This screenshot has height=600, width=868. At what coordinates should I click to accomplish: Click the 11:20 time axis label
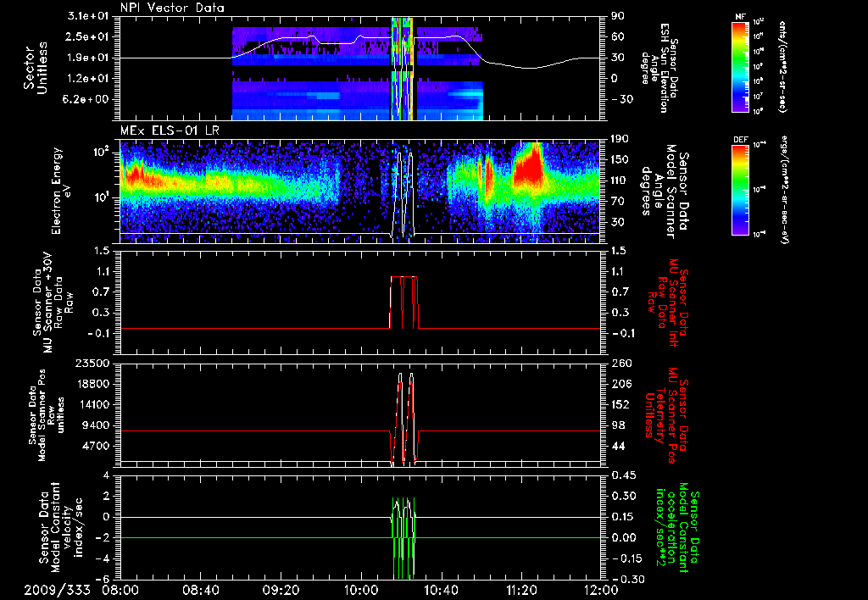521,591
